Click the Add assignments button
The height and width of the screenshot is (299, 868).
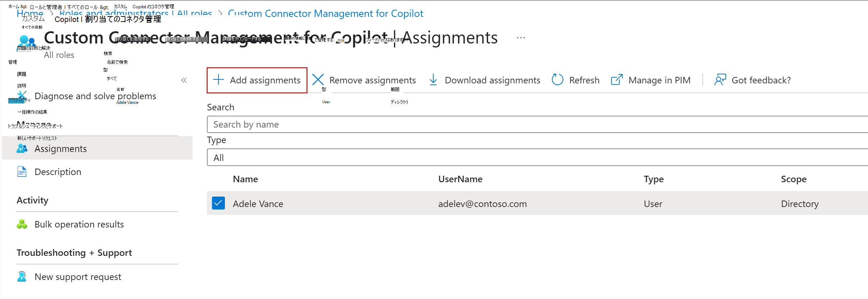(x=257, y=80)
